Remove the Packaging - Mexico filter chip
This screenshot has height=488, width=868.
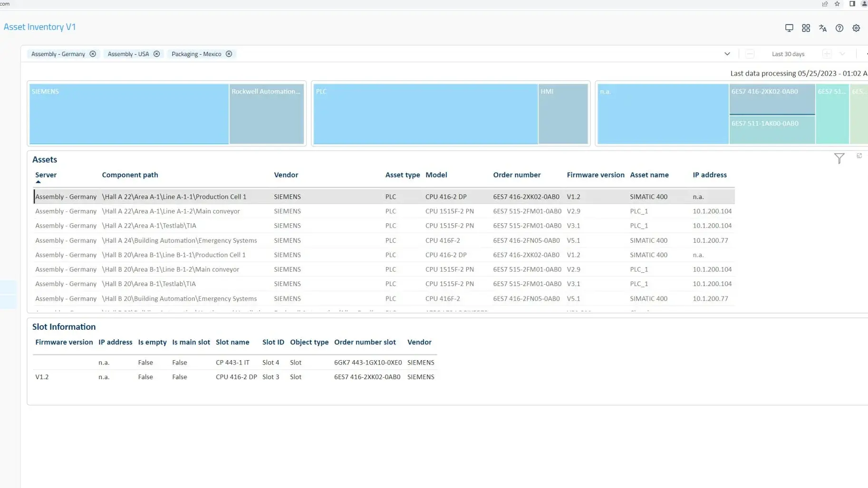pyautogui.click(x=229, y=54)
